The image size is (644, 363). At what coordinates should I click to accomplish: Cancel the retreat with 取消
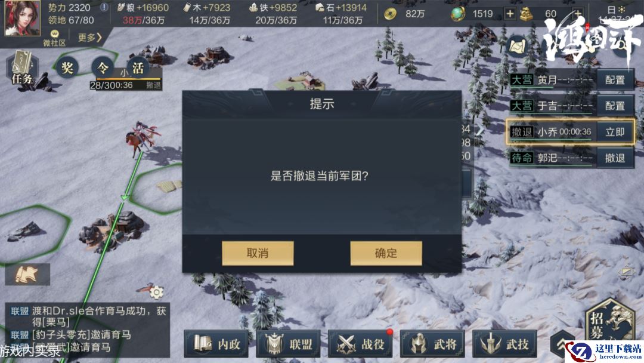click(258, 253)
